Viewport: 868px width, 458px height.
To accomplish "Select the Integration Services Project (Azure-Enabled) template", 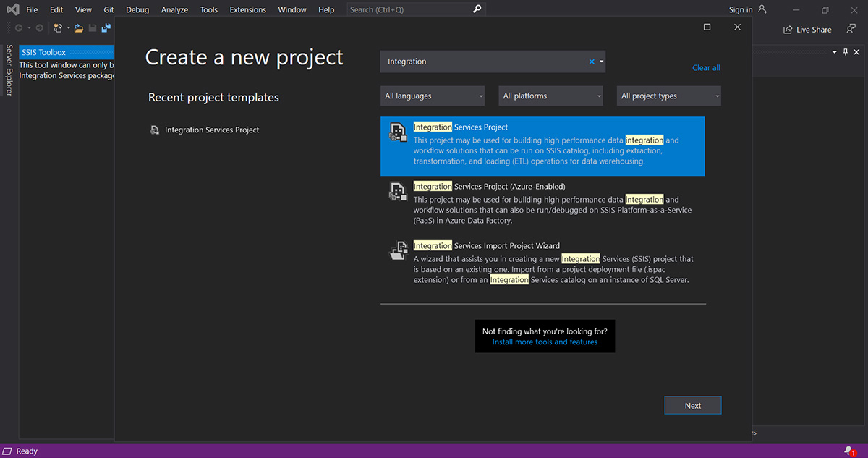I will pos(542,205).
